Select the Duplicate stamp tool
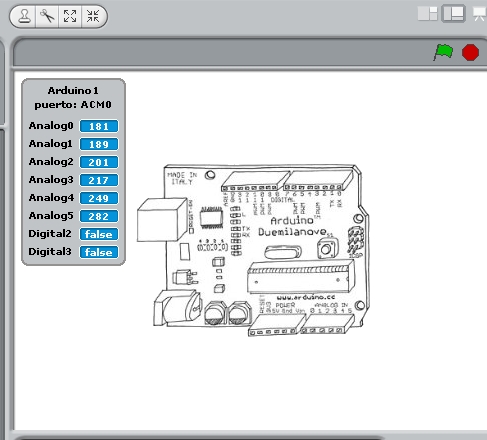The image size is (487, 440). click(x=24, y=16)
